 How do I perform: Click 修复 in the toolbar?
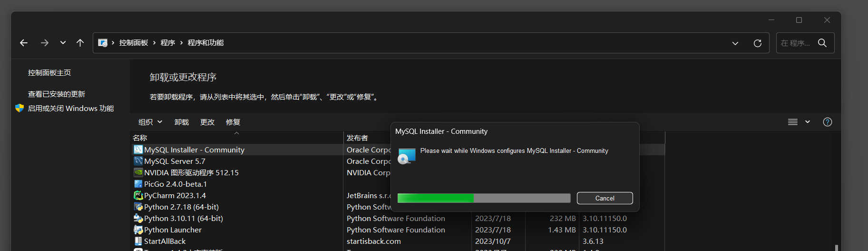pyautogui.click(x=233, y=122)
